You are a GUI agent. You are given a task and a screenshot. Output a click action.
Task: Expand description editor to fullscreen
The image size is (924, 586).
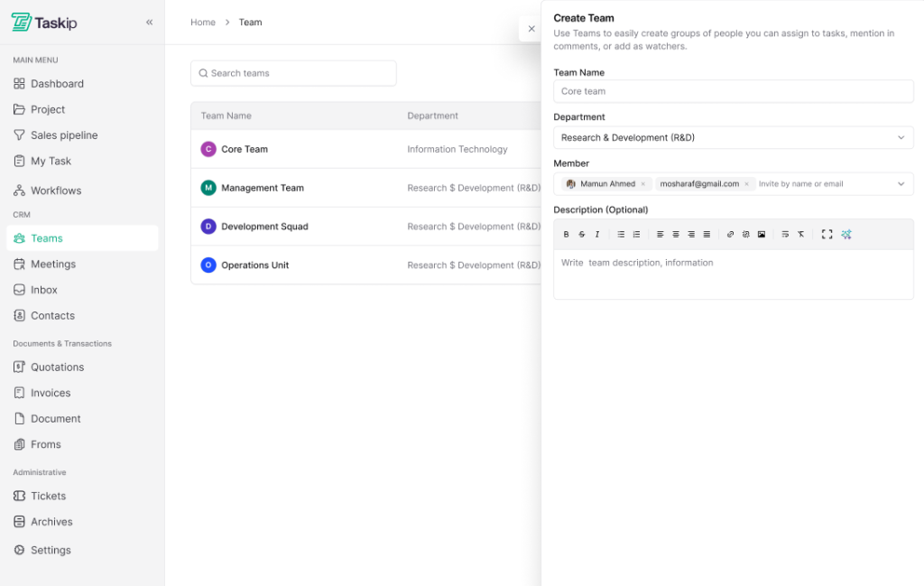827,235
